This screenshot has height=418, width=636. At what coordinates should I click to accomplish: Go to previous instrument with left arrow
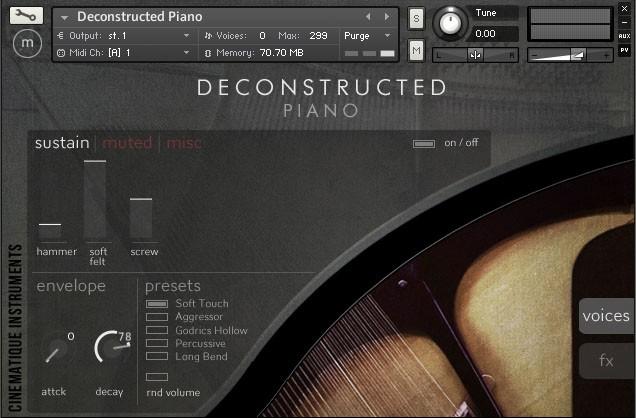[368, 17]
